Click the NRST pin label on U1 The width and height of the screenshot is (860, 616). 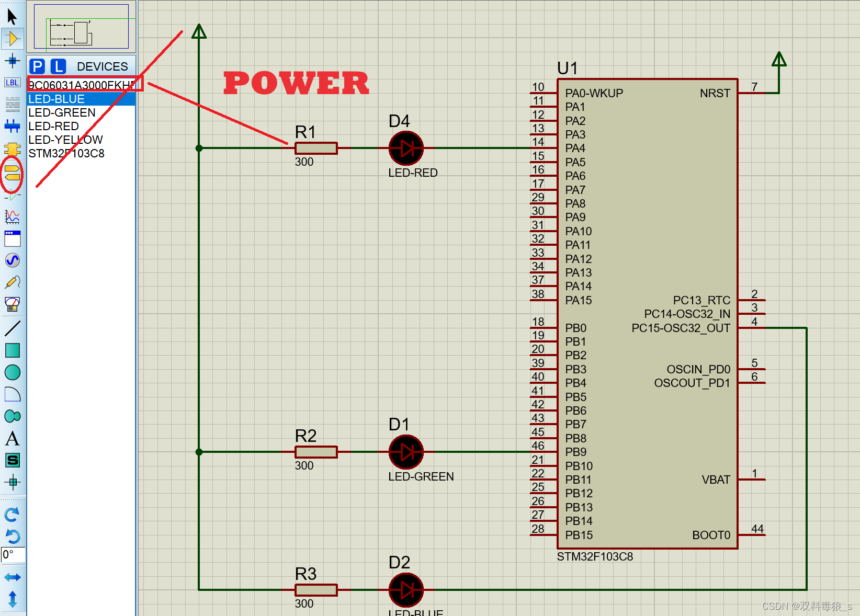pyautogui.click(x=715, y=93)
